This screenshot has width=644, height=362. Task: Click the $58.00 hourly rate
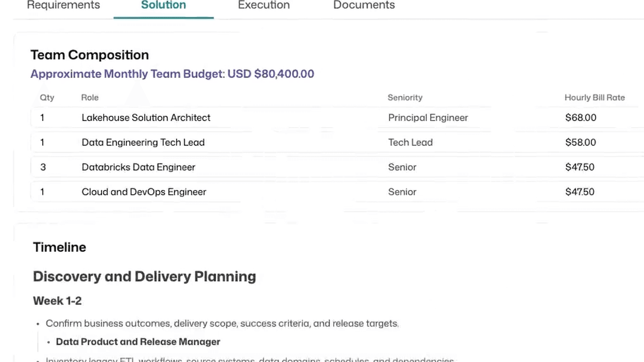click(x=580, y=142)
